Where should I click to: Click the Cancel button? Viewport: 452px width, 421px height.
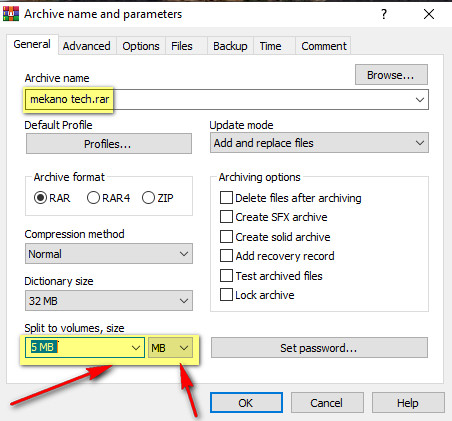(x=327, y=403)
